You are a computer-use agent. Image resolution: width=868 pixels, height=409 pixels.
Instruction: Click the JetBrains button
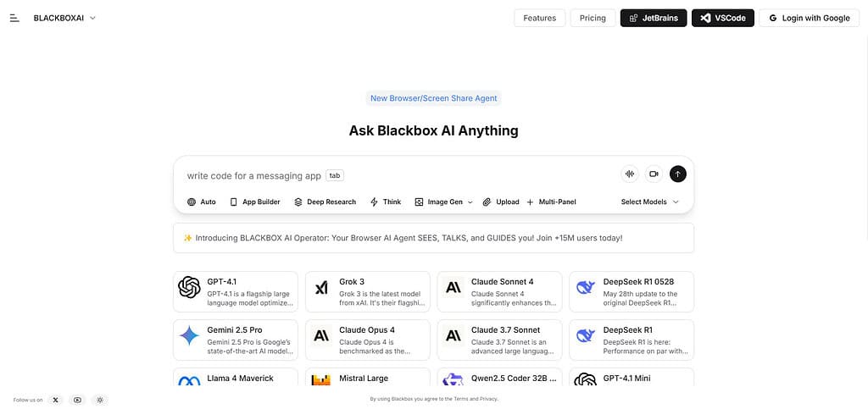click(x=654, y=18)
